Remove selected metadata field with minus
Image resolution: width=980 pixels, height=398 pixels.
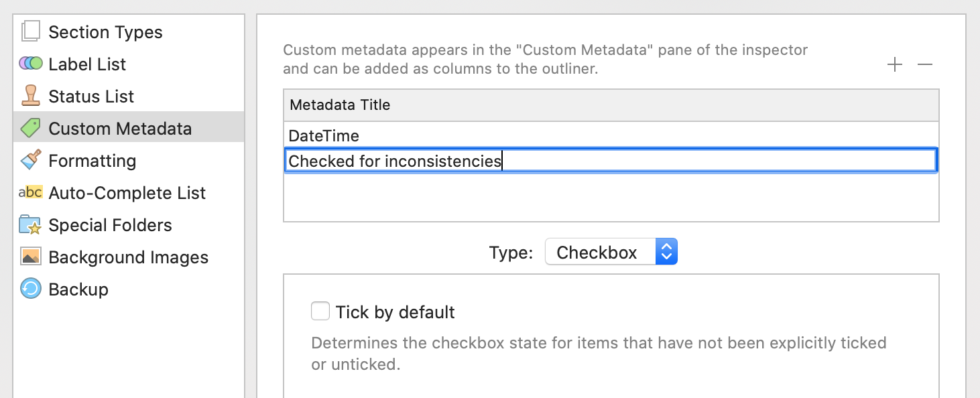925,64
